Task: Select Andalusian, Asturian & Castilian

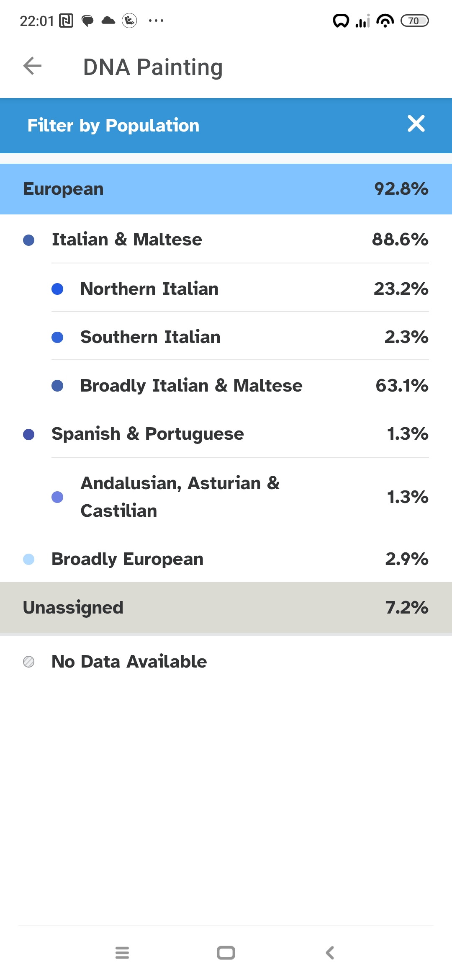Action: click(x=240, y=497)
